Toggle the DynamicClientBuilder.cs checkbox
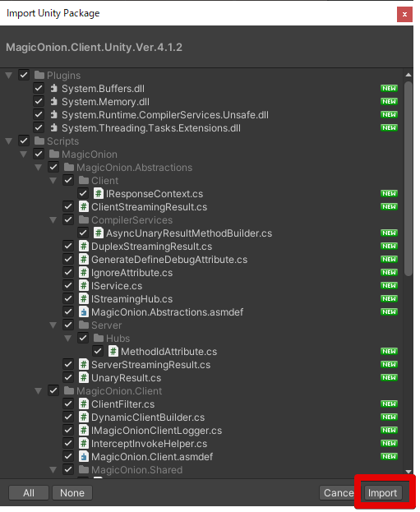 (68, 417)
